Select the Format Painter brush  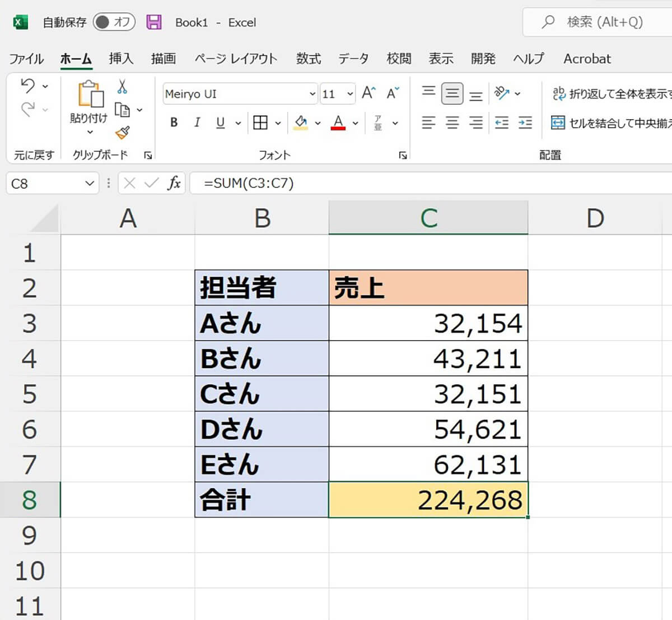pyautogui.click(x=122, y=133)
